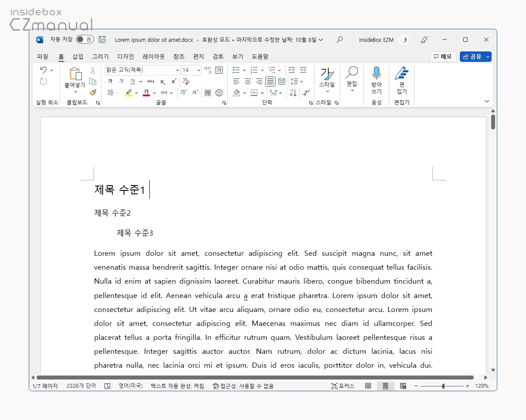Switch to Focus mode in status bar

click(343, 386)
